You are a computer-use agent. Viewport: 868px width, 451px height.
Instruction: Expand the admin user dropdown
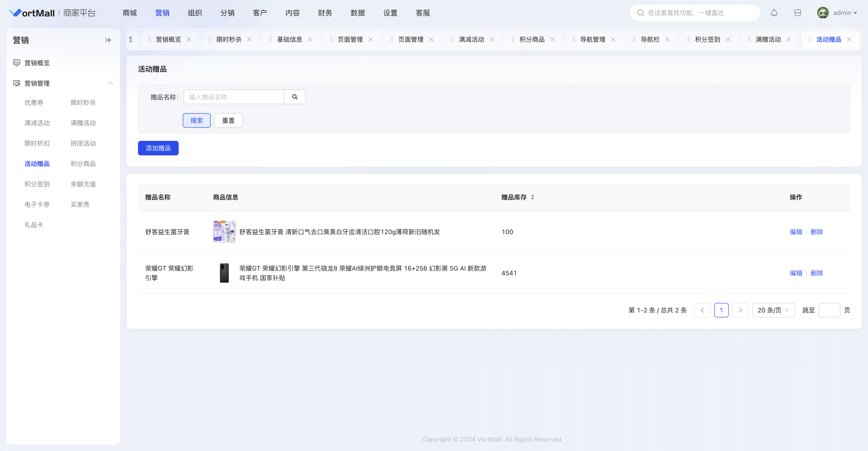pos(855,13)
